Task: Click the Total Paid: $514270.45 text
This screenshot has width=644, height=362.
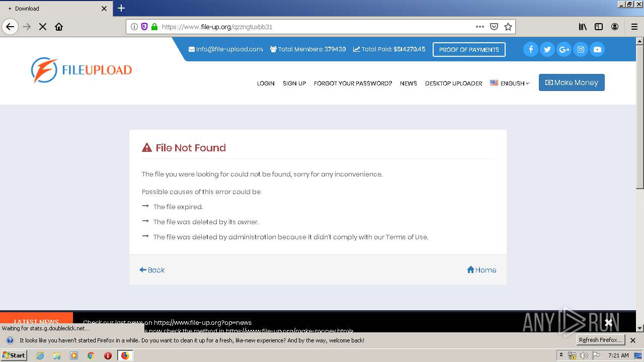Action: click(389, 49)
